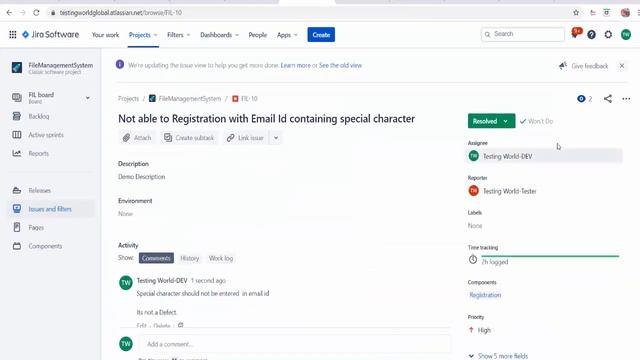Go to People in the top nav
Viewport: 640px width, 360px height.
tap(258, 35)
